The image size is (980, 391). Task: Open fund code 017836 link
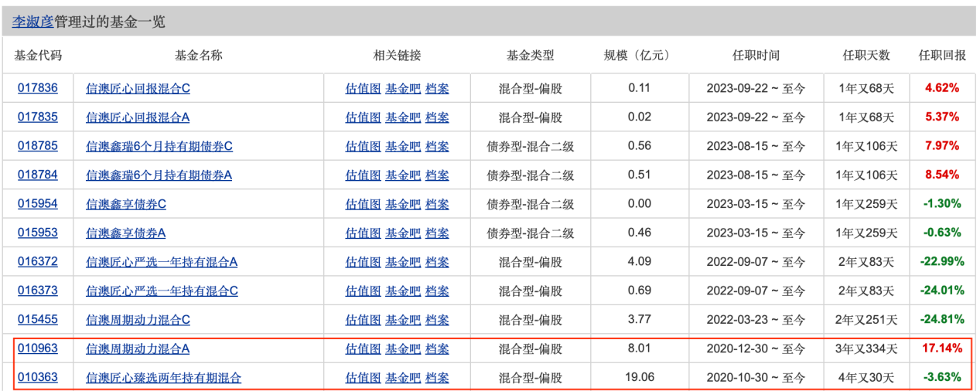coord(38,88)
